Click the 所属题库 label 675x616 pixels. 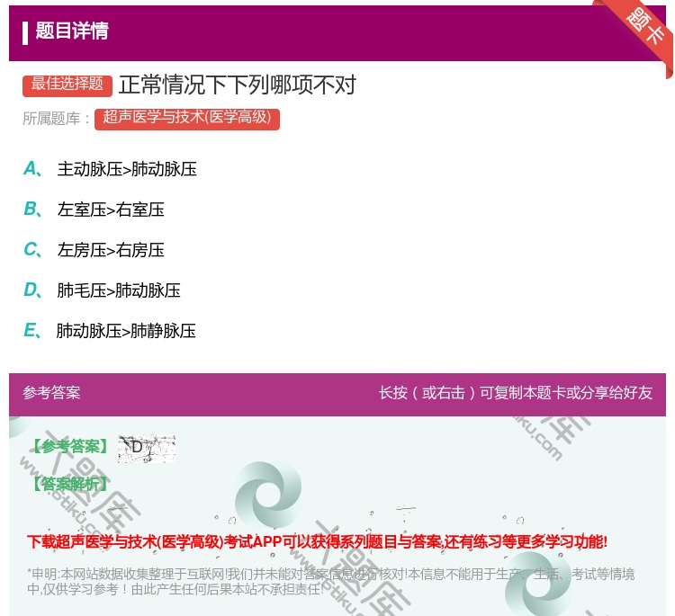tap(56, 119)
